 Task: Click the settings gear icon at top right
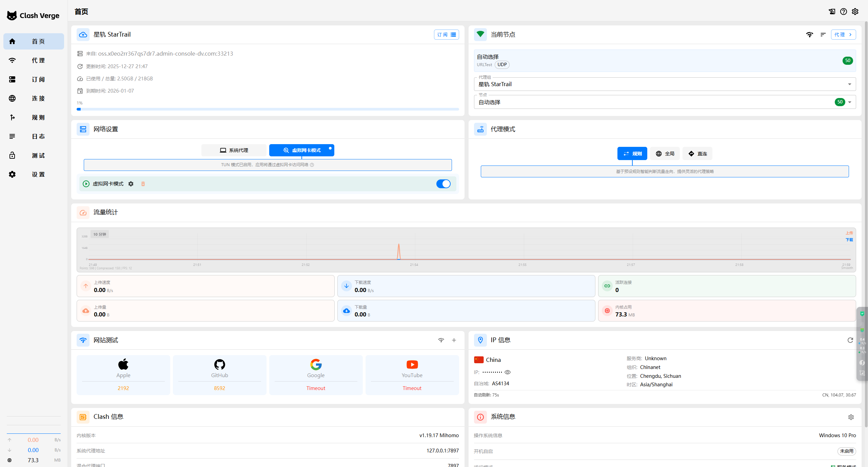click(x=855, y=12)
